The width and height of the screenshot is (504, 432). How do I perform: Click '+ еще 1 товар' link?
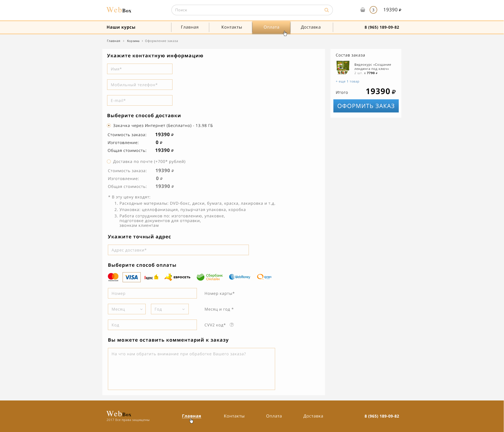click(347, 81)
